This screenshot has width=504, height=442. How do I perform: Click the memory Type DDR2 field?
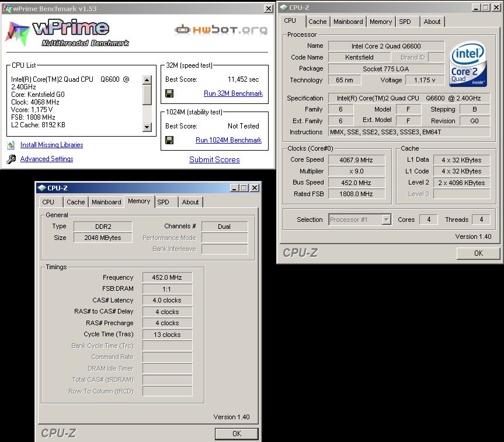pyautogui.click(x=103, y=227)
